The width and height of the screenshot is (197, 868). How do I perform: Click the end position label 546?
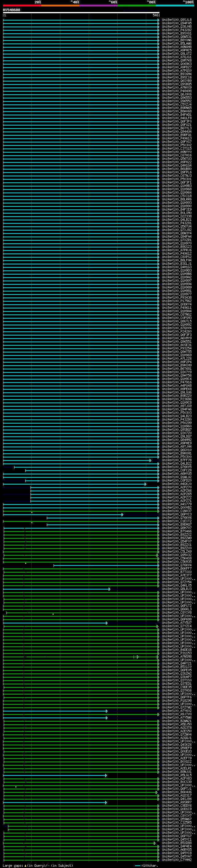point(155,15)
